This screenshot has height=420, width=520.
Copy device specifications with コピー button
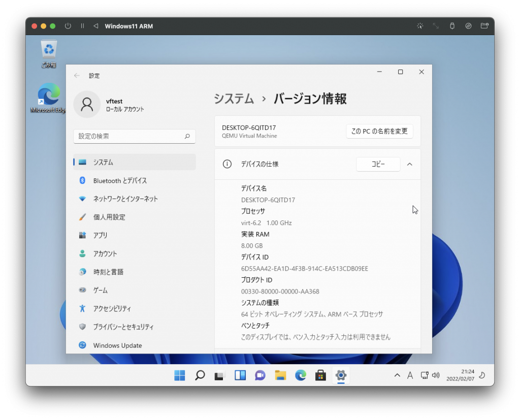click(378, 164)
